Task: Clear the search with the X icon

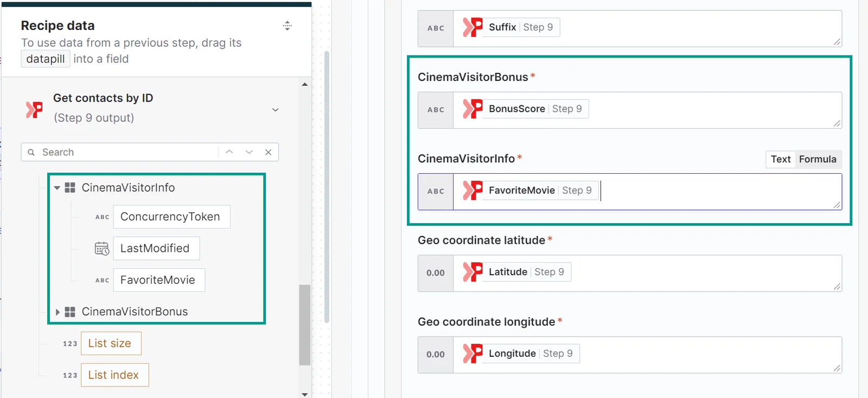Action: click(x=268, y=152)
